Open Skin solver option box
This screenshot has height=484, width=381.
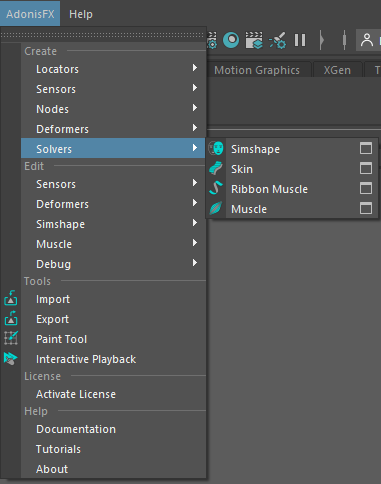pyautogui.click(x=366, y=168)
